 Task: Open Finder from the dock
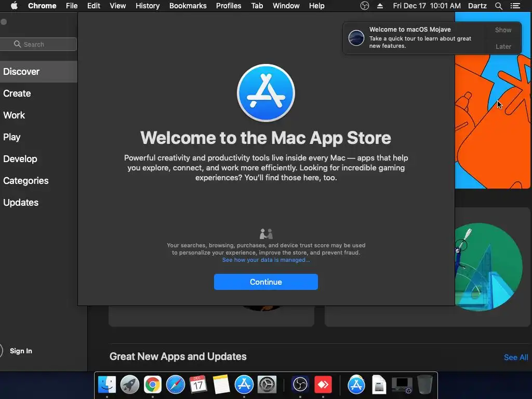[x=107, y=384]
